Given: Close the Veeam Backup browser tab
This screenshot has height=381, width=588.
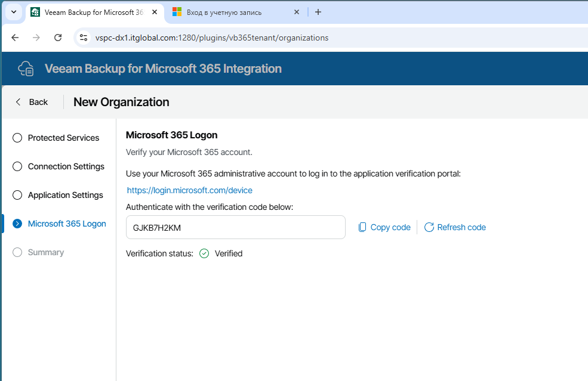Looking at the screenshot, I should point(155,12).
